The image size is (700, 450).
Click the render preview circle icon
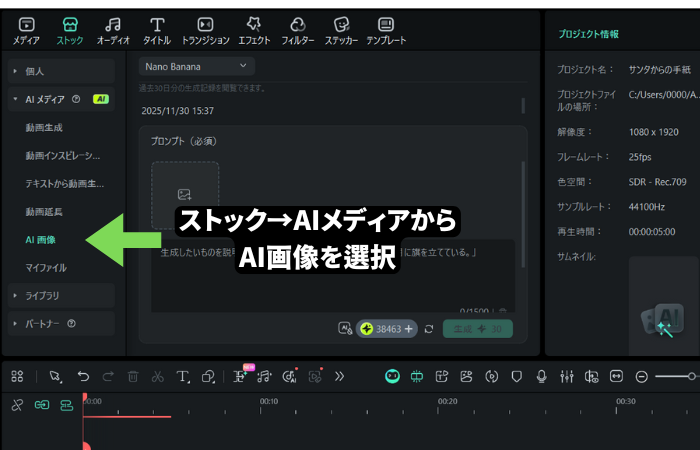pyautogui.click(x=492, y=376)
